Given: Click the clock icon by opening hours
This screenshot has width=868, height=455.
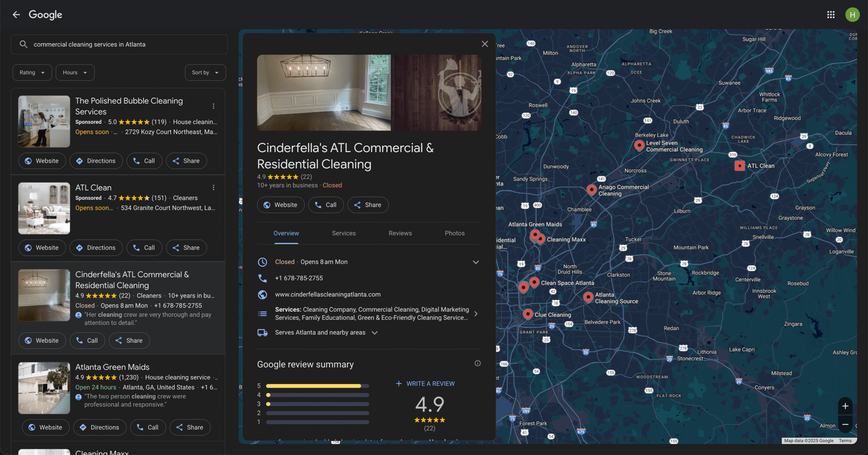Looking at the screenshot, I should [x=263, y=262].
